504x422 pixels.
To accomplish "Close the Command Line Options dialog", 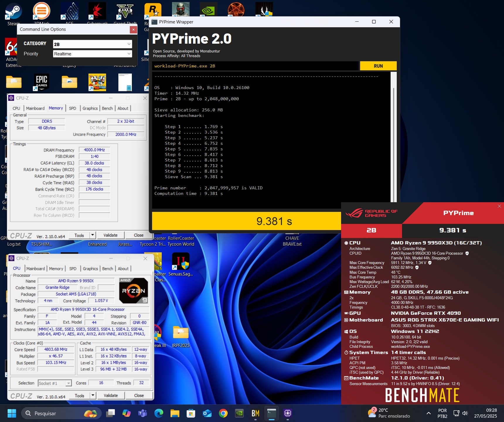I will pos(133,29).
